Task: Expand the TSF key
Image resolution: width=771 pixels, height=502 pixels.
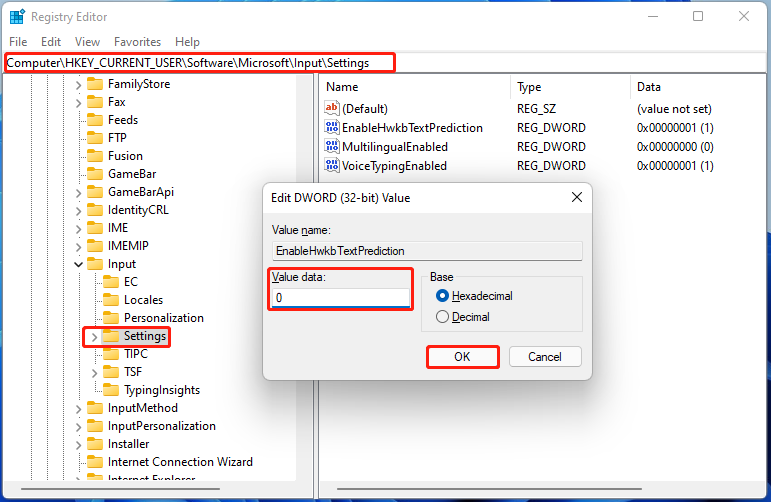Action: pyautogui.click(x=94, y=373)
